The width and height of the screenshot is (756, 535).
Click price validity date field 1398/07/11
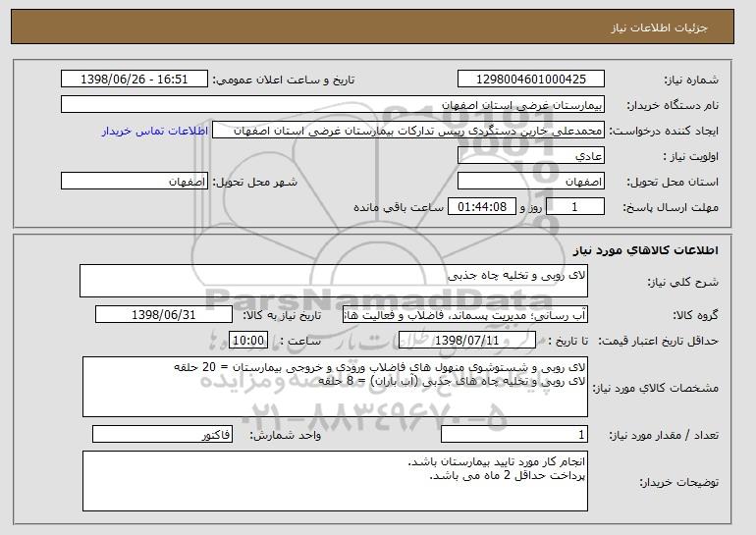(467, 341)
